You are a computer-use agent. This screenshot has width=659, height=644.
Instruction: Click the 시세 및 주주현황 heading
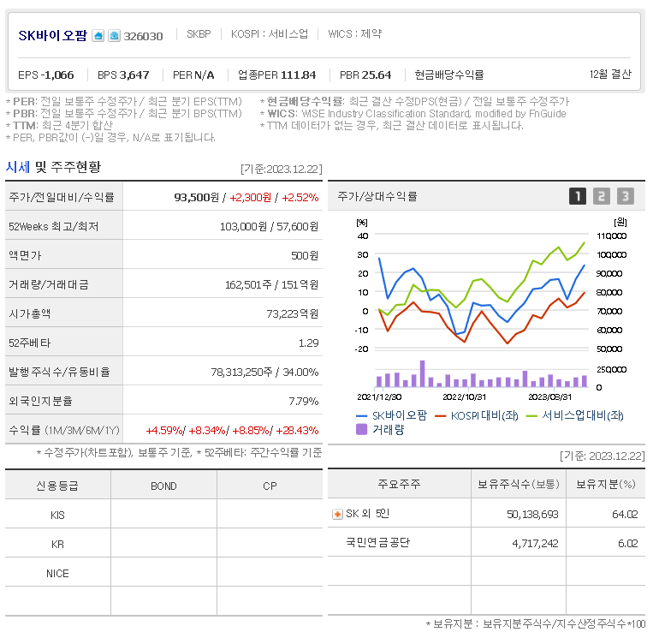coord(53,167)
